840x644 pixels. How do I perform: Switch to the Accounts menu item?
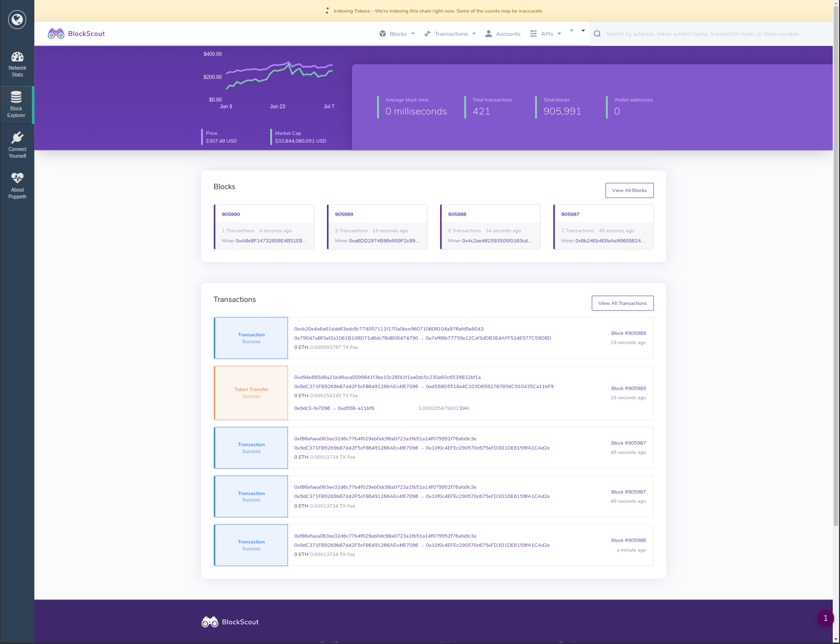(508, 33)
